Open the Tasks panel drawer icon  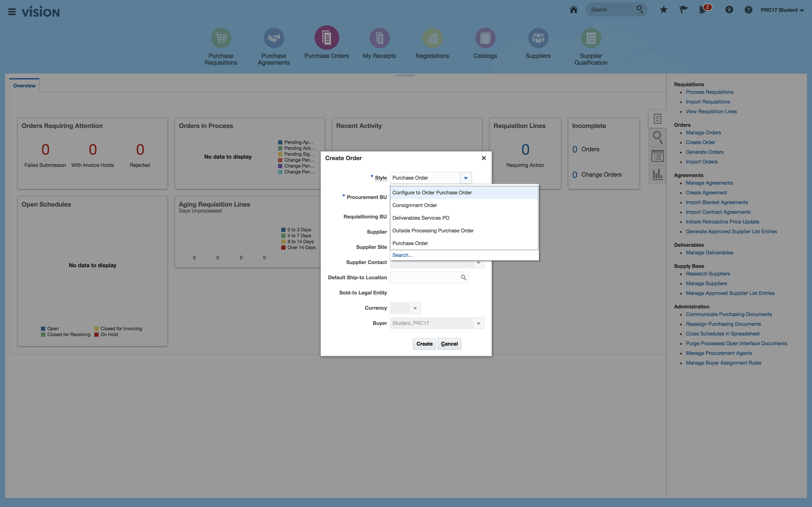coord(657,118)
